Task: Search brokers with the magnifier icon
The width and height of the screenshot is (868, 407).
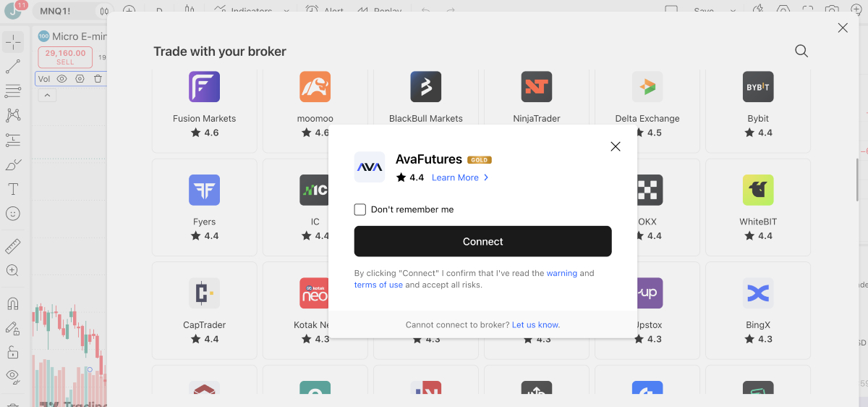Action: (801, 51)
